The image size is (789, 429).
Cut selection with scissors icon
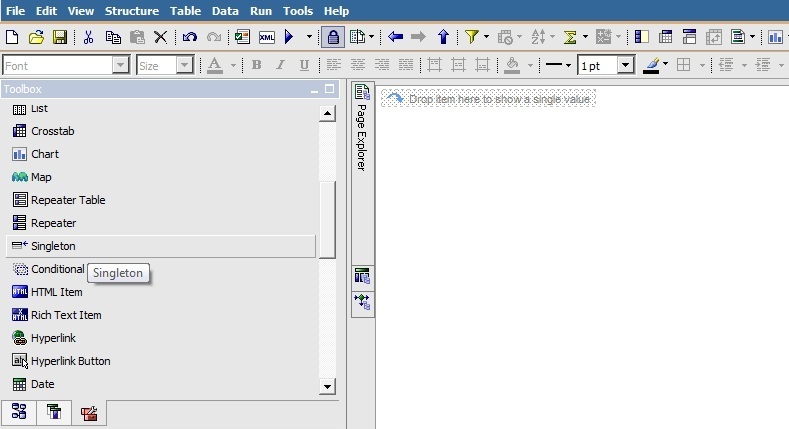(89, 37)
